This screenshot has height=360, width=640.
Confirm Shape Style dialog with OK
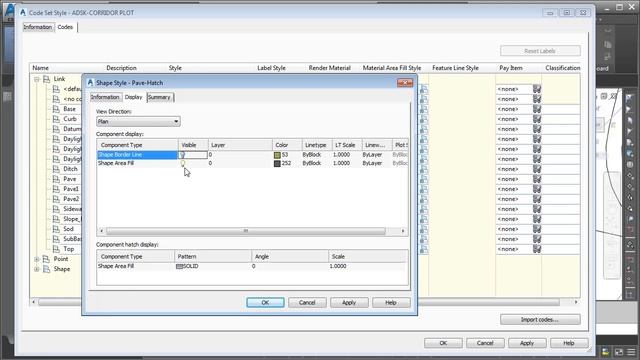coord(265,302)
